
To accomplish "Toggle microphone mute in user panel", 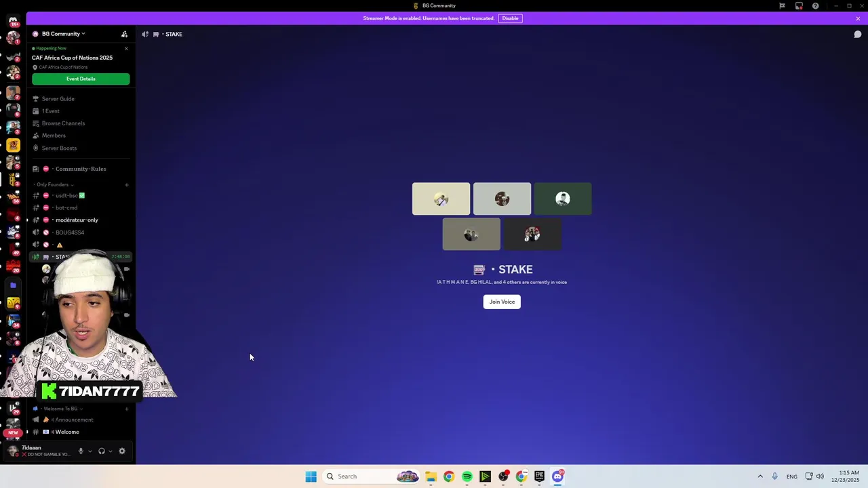I will [81, 451].
